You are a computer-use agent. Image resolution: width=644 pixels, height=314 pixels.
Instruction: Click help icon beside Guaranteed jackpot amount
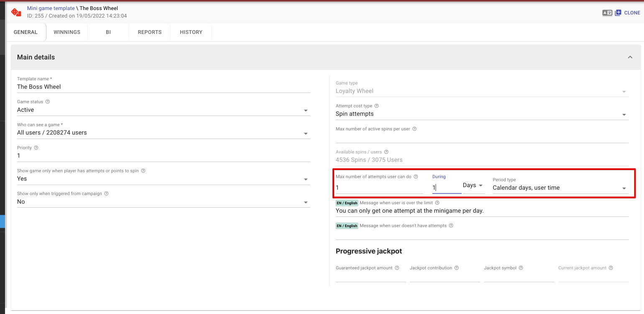[x=397, y=268]
